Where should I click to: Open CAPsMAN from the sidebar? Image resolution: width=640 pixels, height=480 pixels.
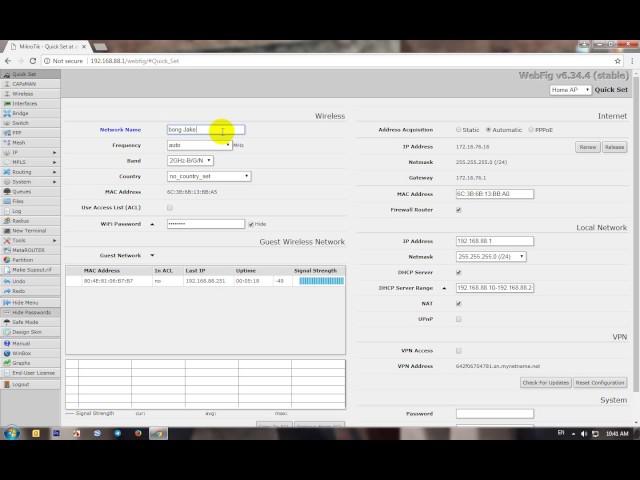coord(24,84)
